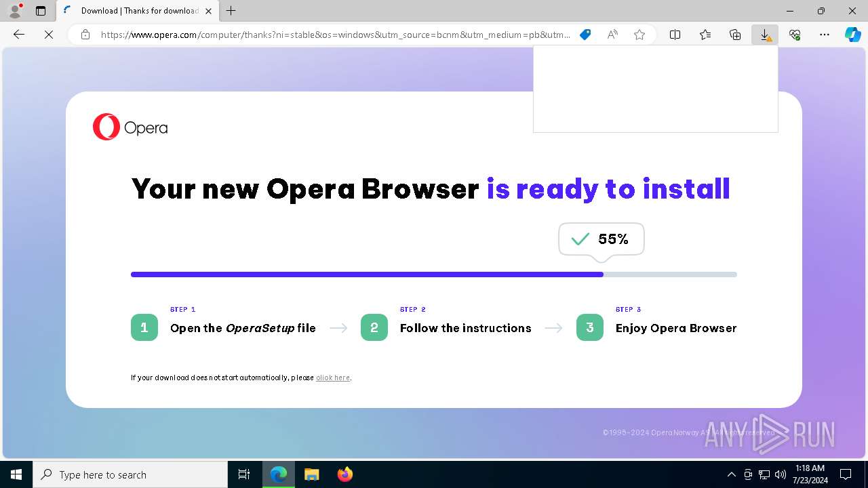Open the notification center icon
The image size is (868, 488).
[x=846, y=474]
